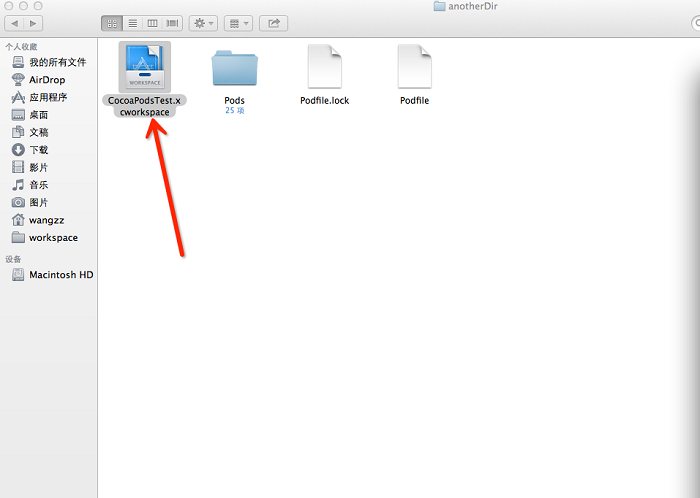Click the 下载 download arrow icon

click(18, 149)
